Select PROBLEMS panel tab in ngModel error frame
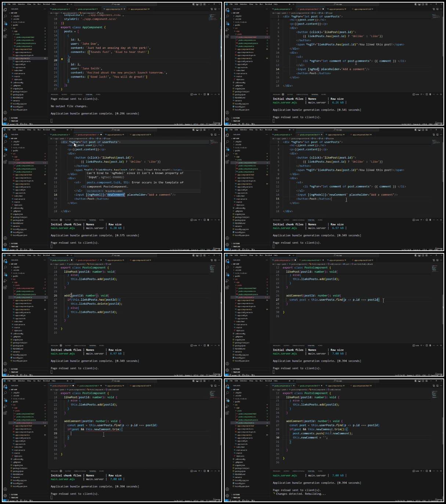The image size is (446, 504). click(54, 220)
